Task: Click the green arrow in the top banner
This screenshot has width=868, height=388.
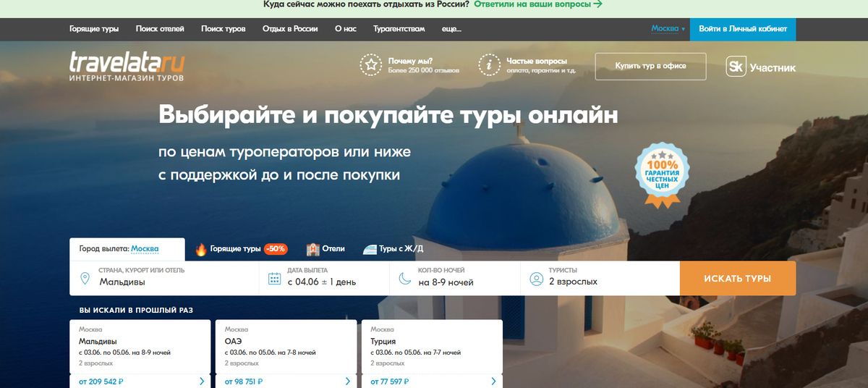Action: pos(597,4)
